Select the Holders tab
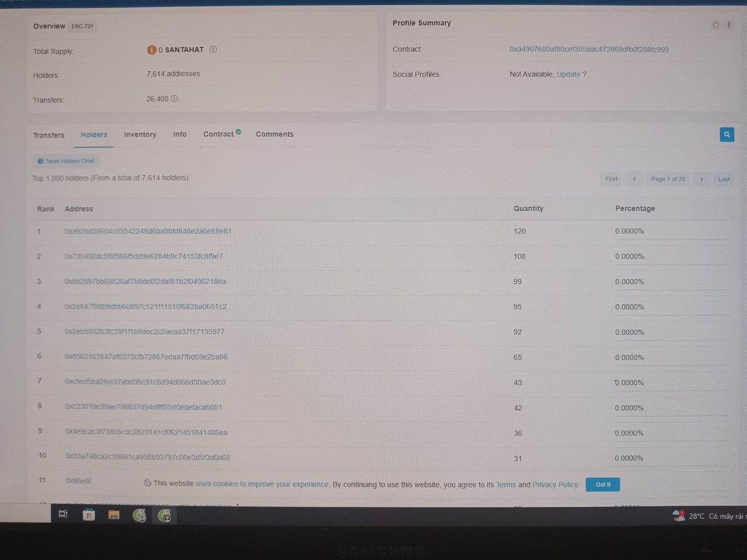The image size is (747, 560). tap(94, 134)
